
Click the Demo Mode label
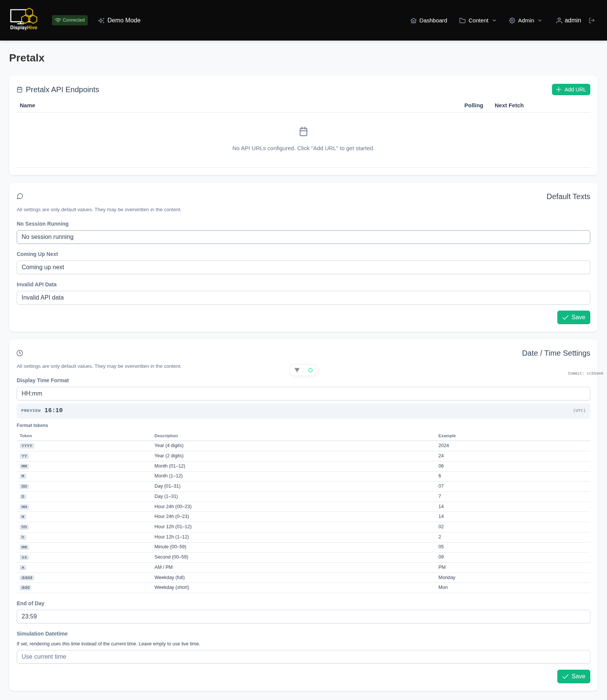(124, 20)
